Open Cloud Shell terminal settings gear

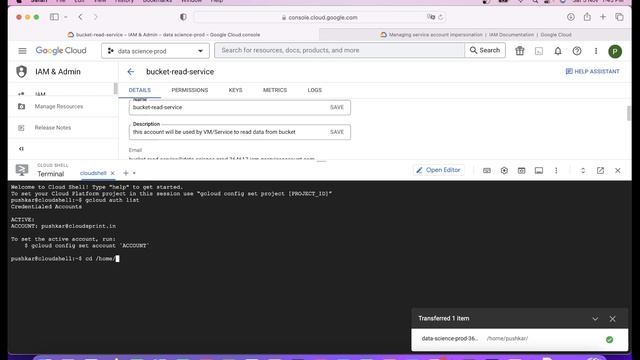(504, 171)
